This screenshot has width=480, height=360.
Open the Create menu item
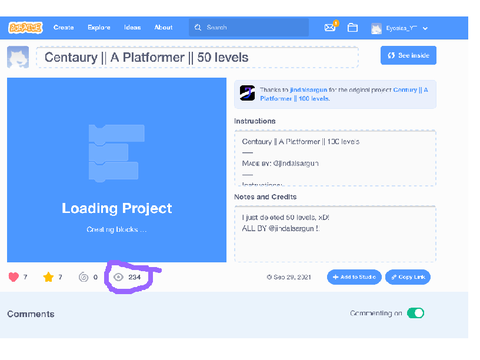tap(64, 28)
